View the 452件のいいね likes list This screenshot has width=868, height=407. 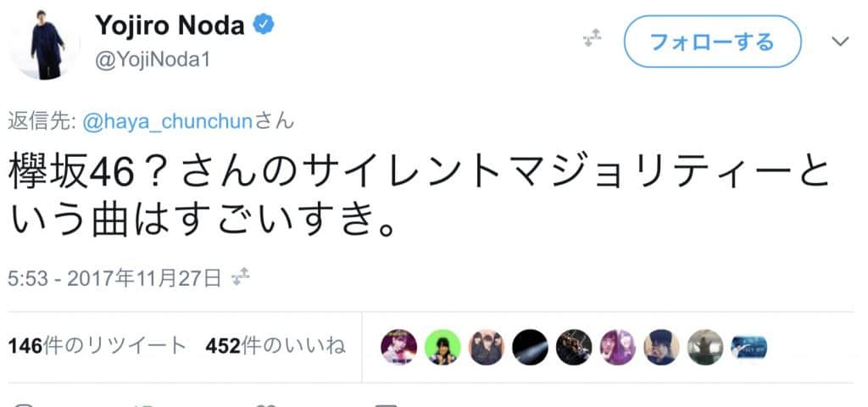click(x=275, y=346)
